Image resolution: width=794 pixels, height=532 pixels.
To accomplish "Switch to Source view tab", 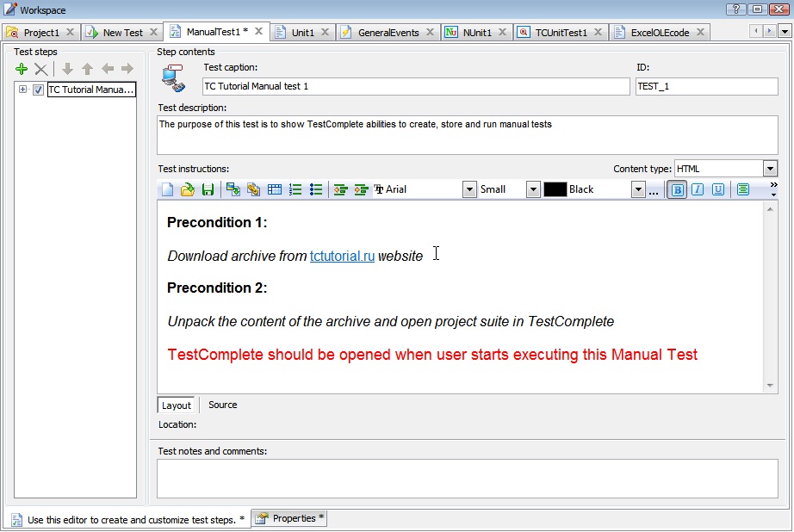I will coord(222,405).
